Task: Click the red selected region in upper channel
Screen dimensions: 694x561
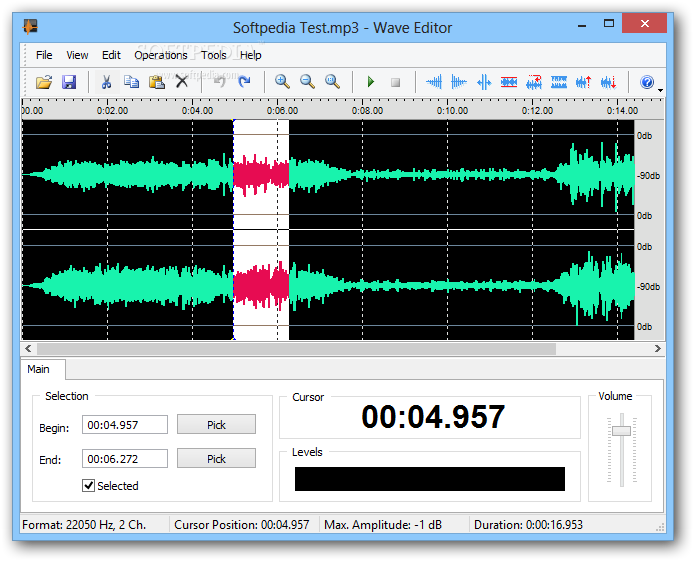Action: (x=261, y=174)
